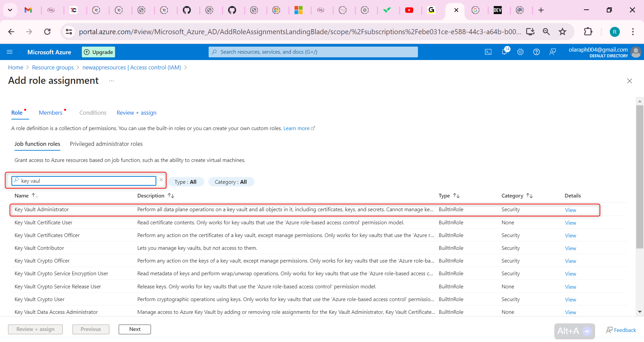This screenshot has width=644, height=342.
Task: Focus the Azure global search bar
Action: tap(313, 52)
